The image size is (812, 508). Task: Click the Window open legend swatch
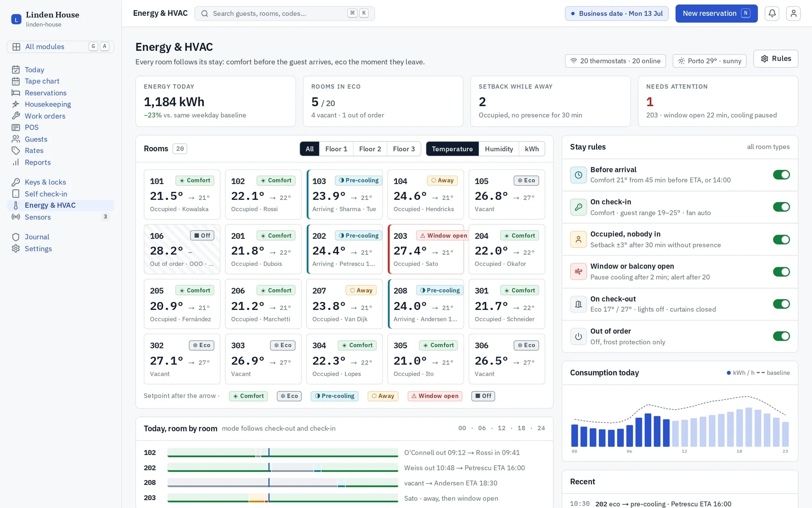pyautogui.click(x=435, y=396)
